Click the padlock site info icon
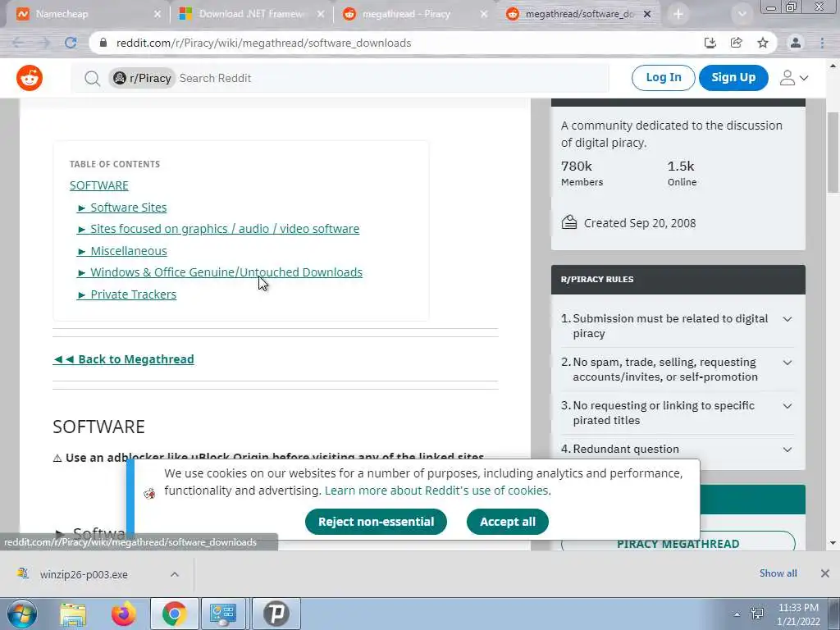 [104, 43]
